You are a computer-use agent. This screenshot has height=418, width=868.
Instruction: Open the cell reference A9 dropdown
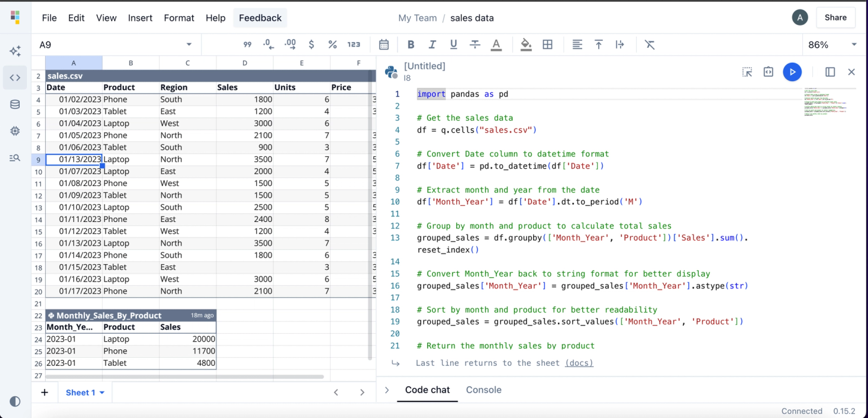click(189, 44)
